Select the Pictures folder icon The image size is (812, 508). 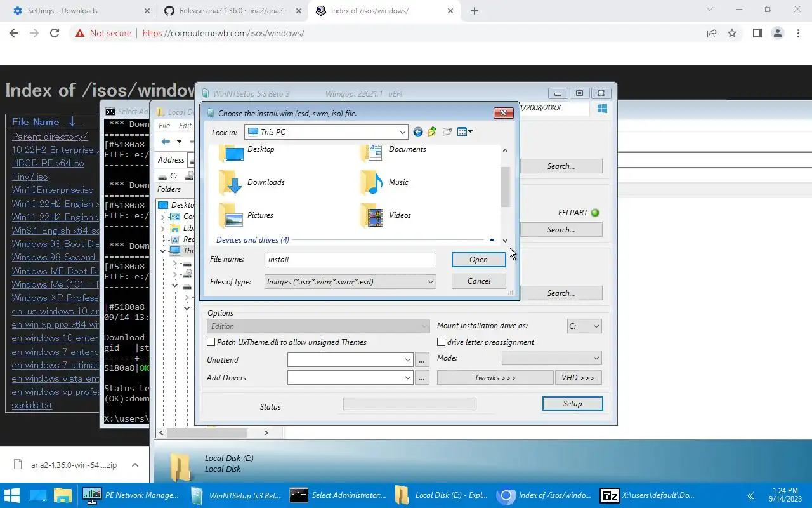(231, 215)
